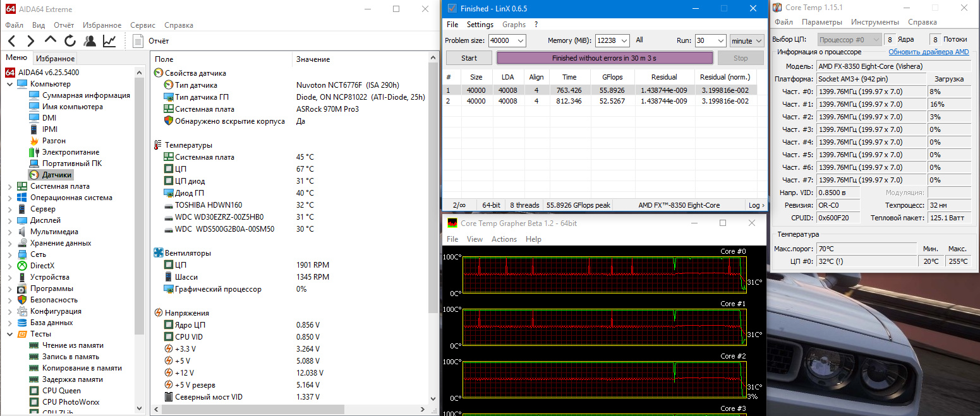Click Обновить драйвера AMD link
Image resolution: width=980 pixels, height=416 pixels.
(929, 52)
